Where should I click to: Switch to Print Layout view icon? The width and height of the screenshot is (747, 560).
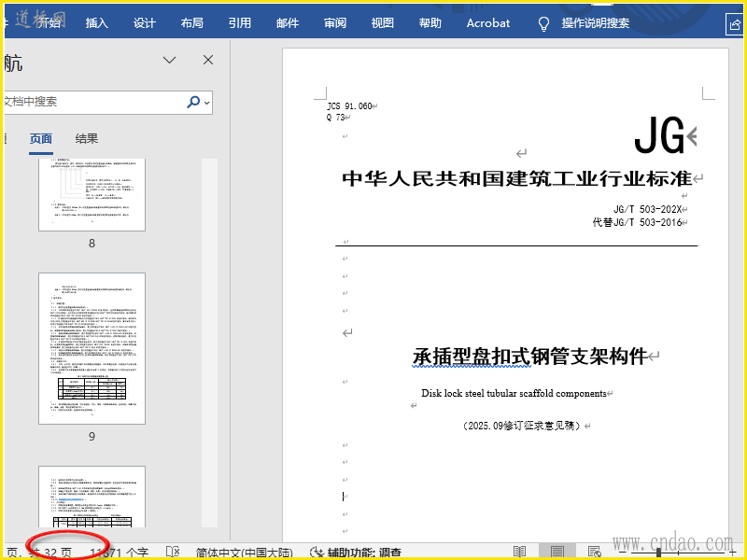[557, 552]
